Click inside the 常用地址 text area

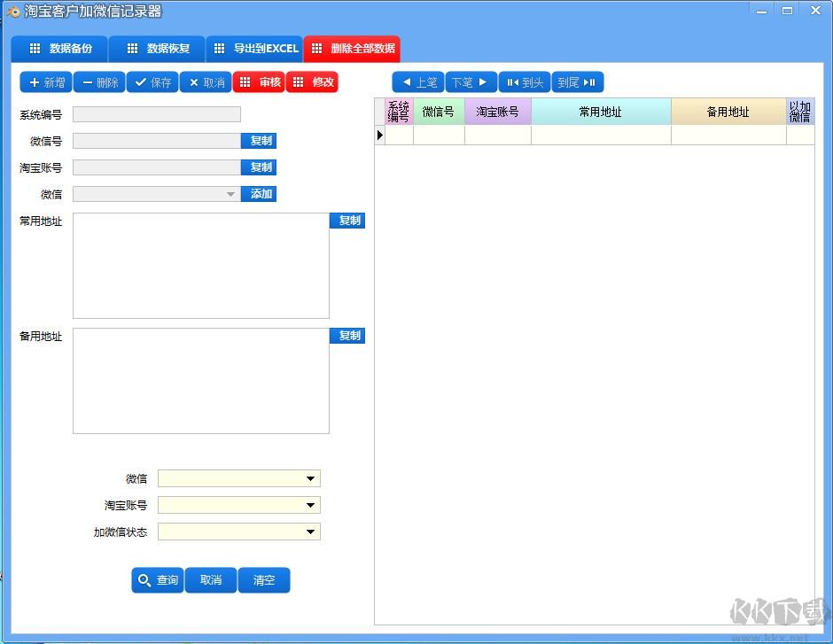[x=200, y=266]
